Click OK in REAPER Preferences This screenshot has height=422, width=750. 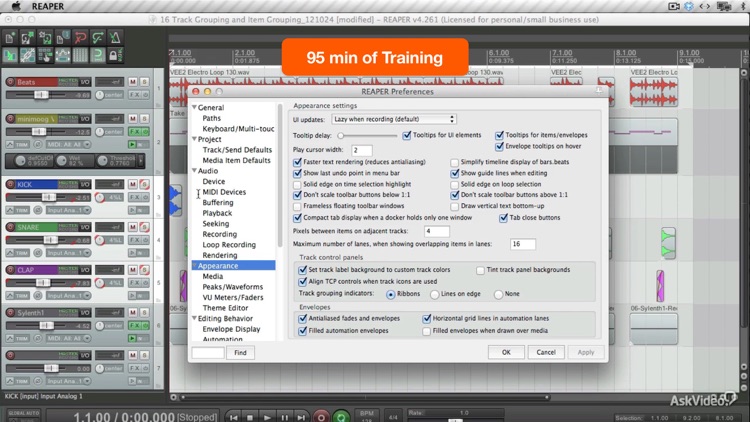point(506,352)
